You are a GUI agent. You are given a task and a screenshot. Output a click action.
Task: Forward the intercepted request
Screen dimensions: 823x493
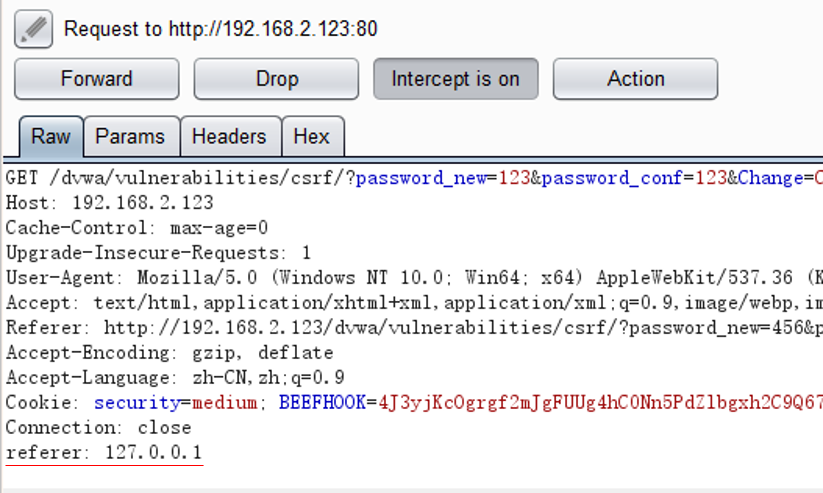(97, 79)
